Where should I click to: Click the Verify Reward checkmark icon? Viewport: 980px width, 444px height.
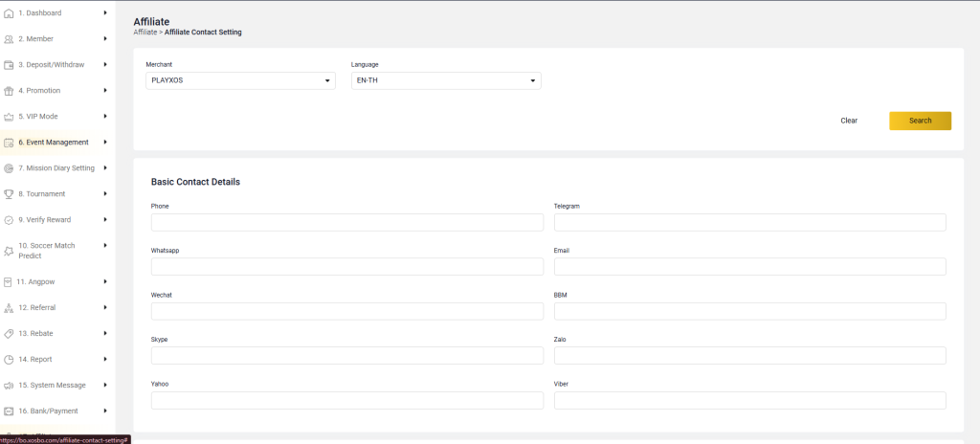pos(9,220)
